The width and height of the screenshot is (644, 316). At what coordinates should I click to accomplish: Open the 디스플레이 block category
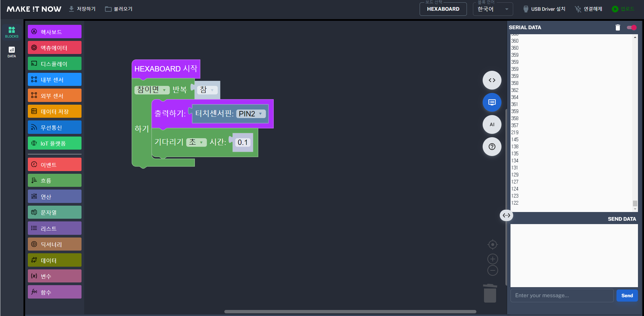pyautogui.click(x=55, y=64)
